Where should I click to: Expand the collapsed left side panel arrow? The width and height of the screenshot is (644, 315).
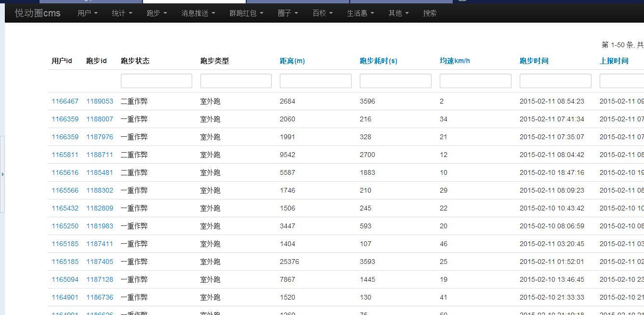point(2,174)
